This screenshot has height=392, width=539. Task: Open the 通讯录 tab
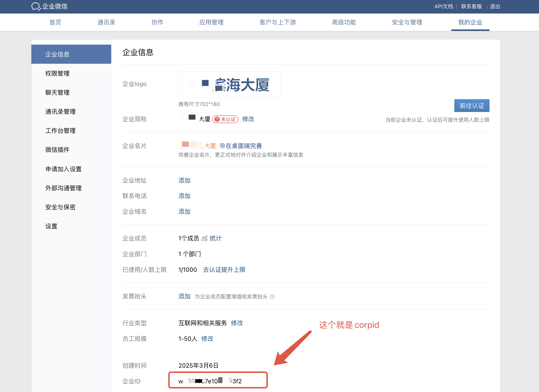(106, 22)
